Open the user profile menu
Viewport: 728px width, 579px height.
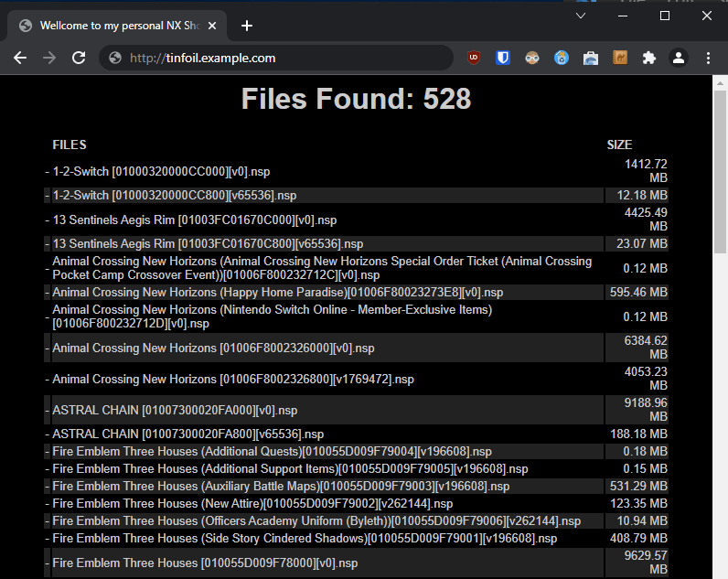[x=679, y=58]
